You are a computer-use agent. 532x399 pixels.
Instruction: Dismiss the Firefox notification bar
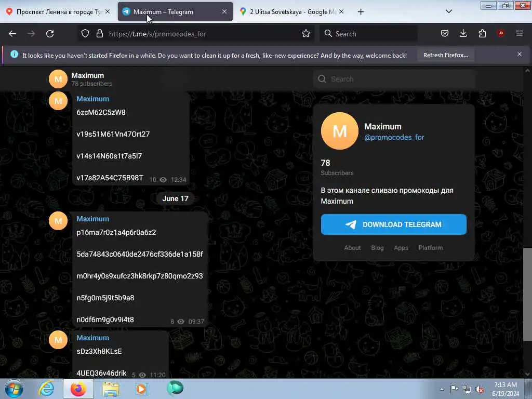(x=520, y=54)
